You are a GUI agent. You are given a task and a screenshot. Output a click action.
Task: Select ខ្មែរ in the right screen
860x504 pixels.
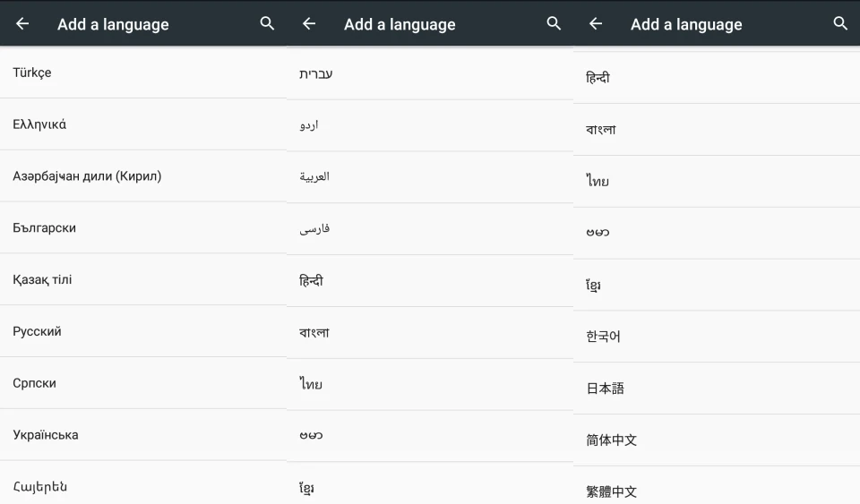[717, 285]
